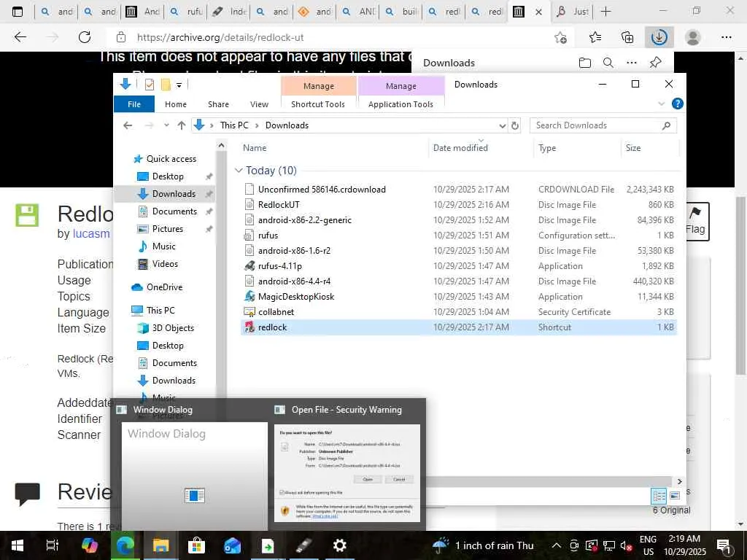Pin the Edge Downloads panel
The width and height of the screenshot is (747, 560).
[656, 63]
